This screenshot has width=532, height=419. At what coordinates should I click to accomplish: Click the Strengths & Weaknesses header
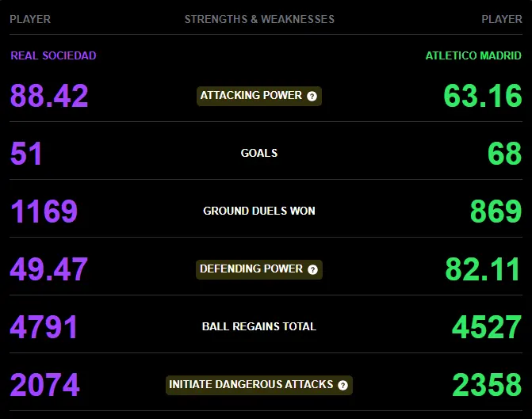tap(259, 19)
